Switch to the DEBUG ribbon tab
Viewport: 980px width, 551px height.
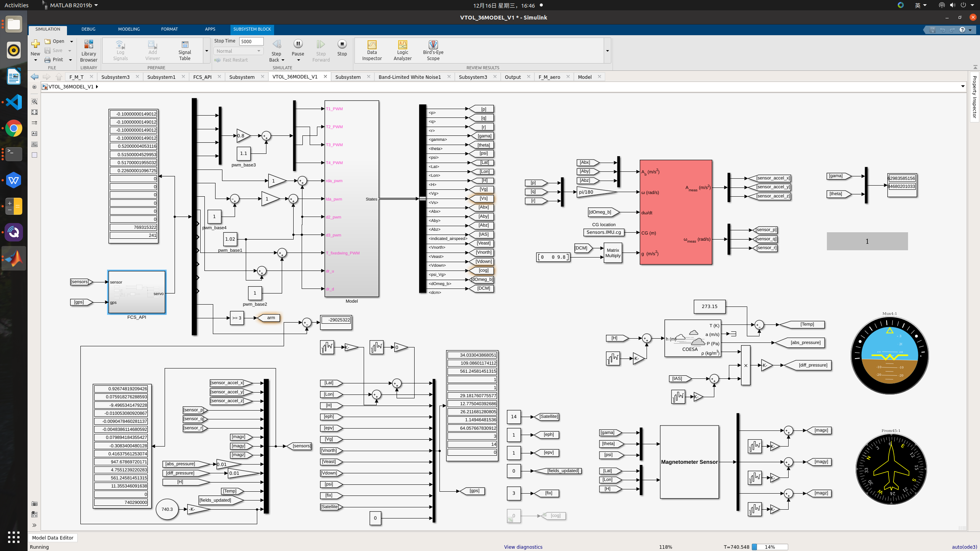(x=88, y=29)
